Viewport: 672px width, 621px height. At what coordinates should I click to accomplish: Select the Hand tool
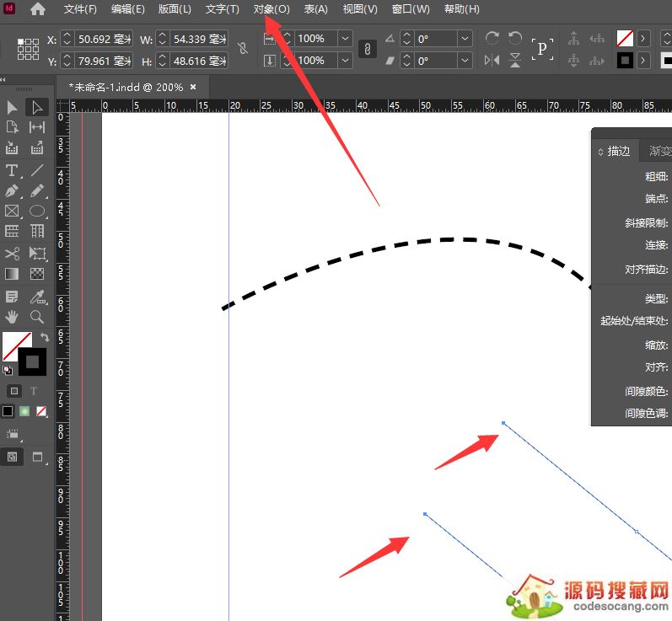click(12, 317)
